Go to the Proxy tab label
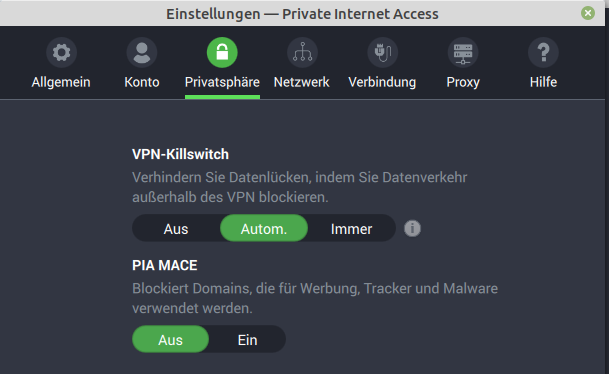Image resolution: width=609 pixels, height=374 pixels. 463,82
